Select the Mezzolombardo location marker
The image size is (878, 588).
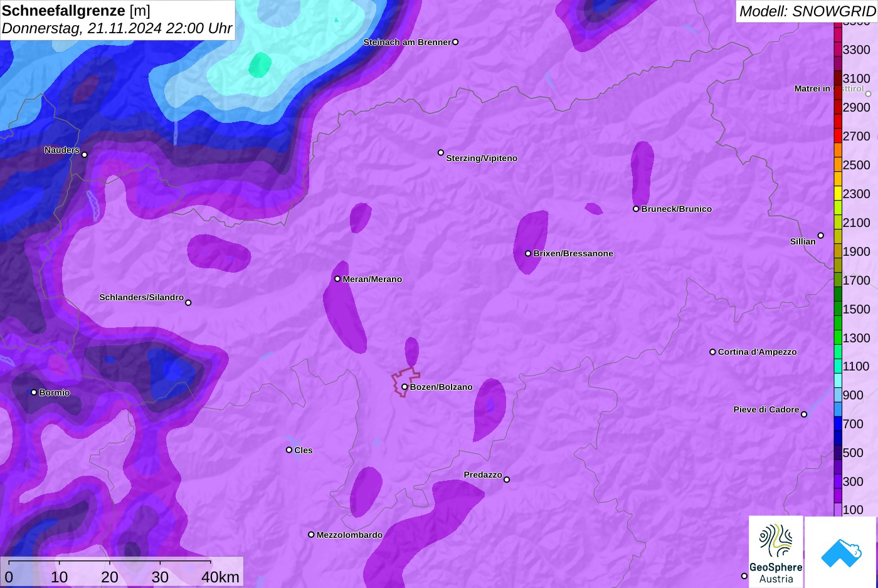click(x=311, y=535)
